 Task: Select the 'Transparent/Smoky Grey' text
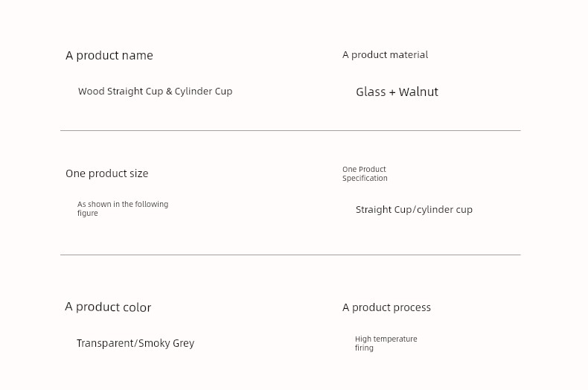(135, 343)
